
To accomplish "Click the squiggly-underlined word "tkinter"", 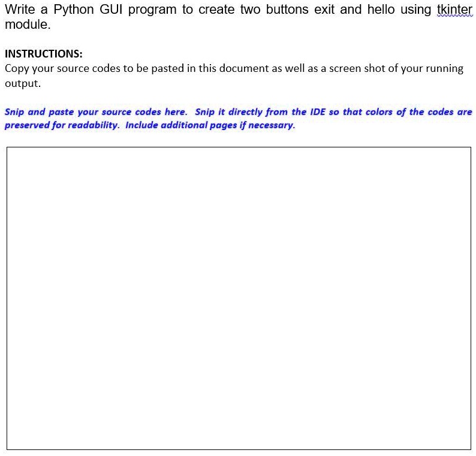I will pos(455,10).
